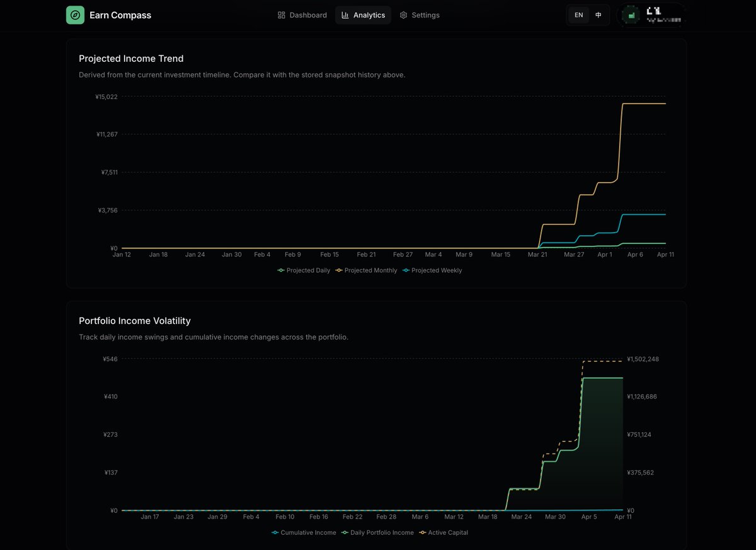
Task: Toggle the Cumulative Income legend series
Action: (304, 532)
